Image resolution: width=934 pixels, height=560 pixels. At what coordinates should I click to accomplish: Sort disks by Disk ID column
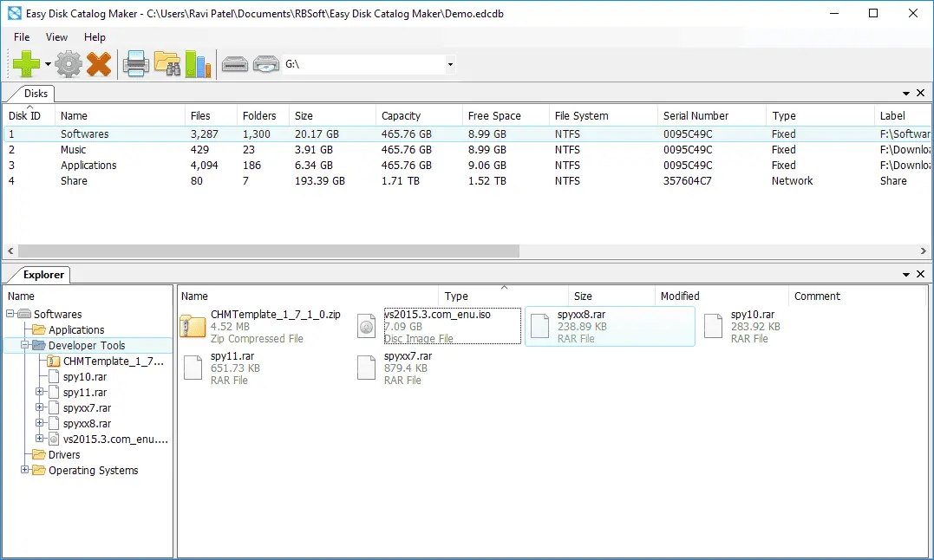click(x=29, y=115)
